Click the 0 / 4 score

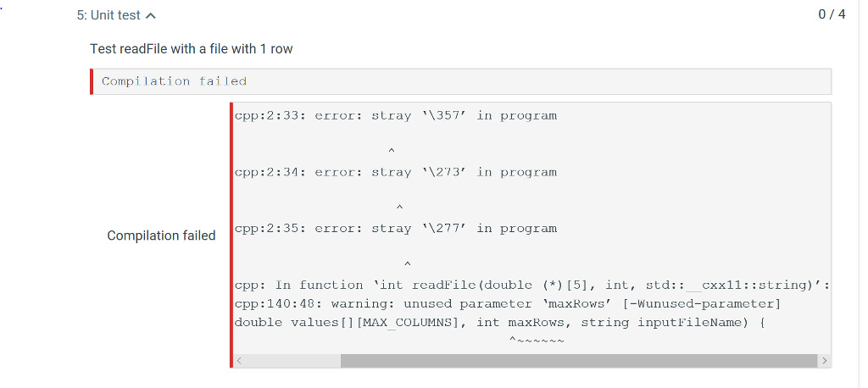coord(831,15)
